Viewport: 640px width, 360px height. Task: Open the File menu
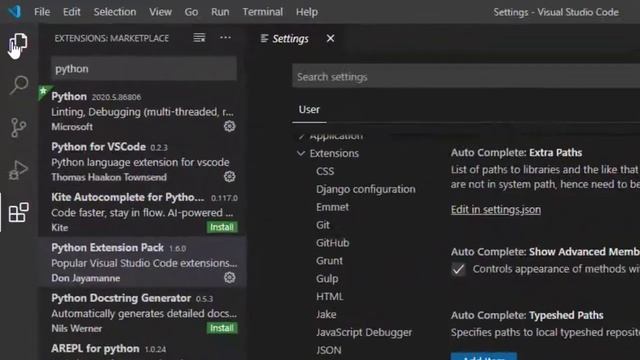click(x=42, y=12)
